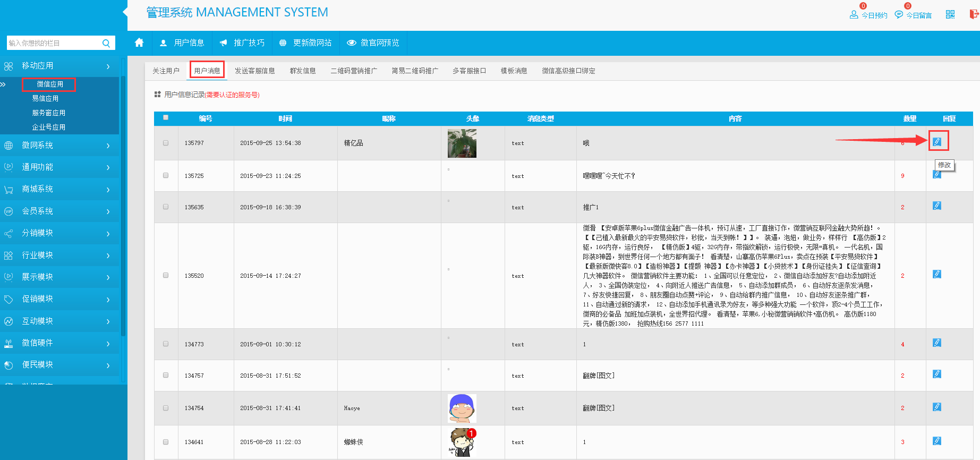The image size is (980, 460).
Task: Click the 微网系统 globe icon in sidebar
Action: tap(8, 146)
